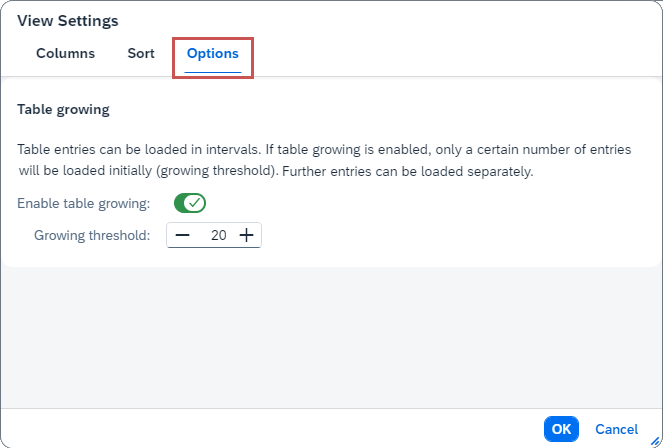Viewport: 663px width, 448px height.
Task: Click the "Table growing" section heading
Action: (x=63, y=109)
